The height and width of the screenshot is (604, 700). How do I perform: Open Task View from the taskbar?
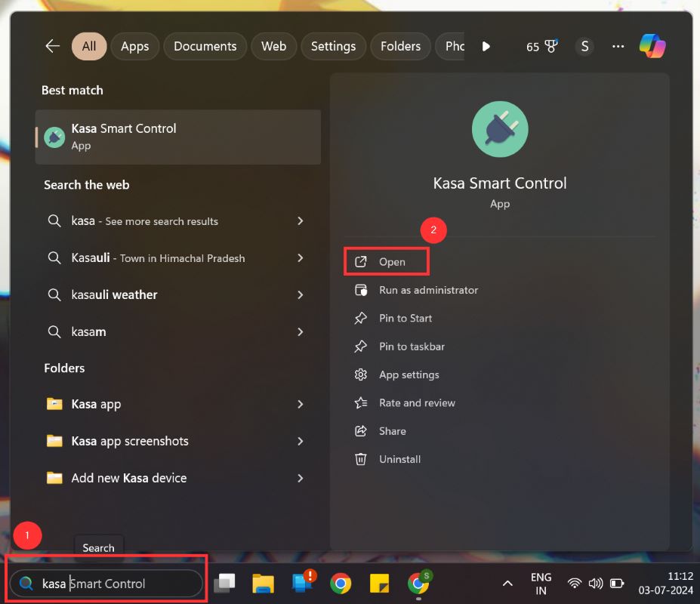pyautogui.click(x=224, y=583)
